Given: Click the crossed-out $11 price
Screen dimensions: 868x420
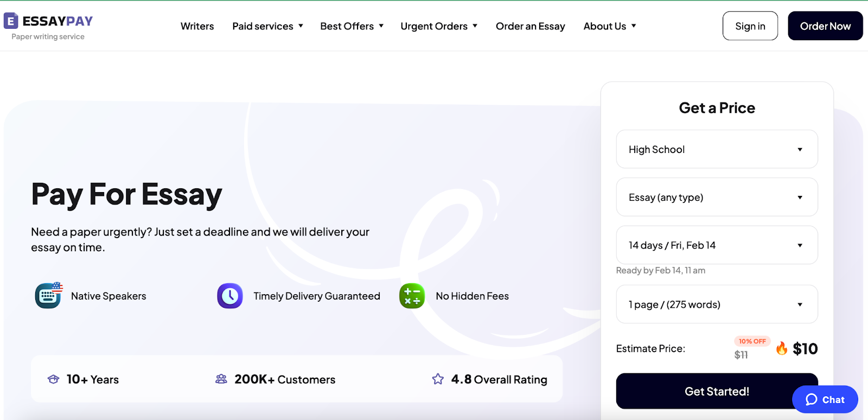Looking at the screenshot, I should coord(741,355).
